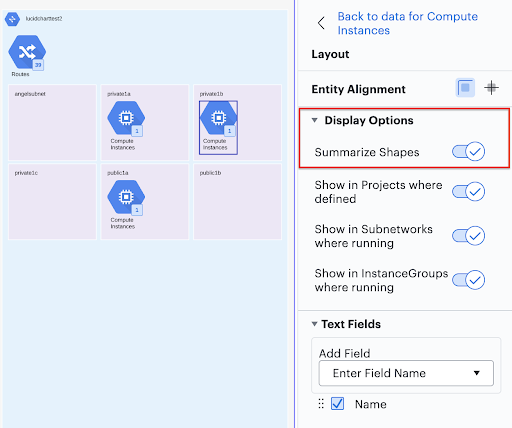512x428 pixels.
Task: Click the back arrow chevron
Action: 321,23
